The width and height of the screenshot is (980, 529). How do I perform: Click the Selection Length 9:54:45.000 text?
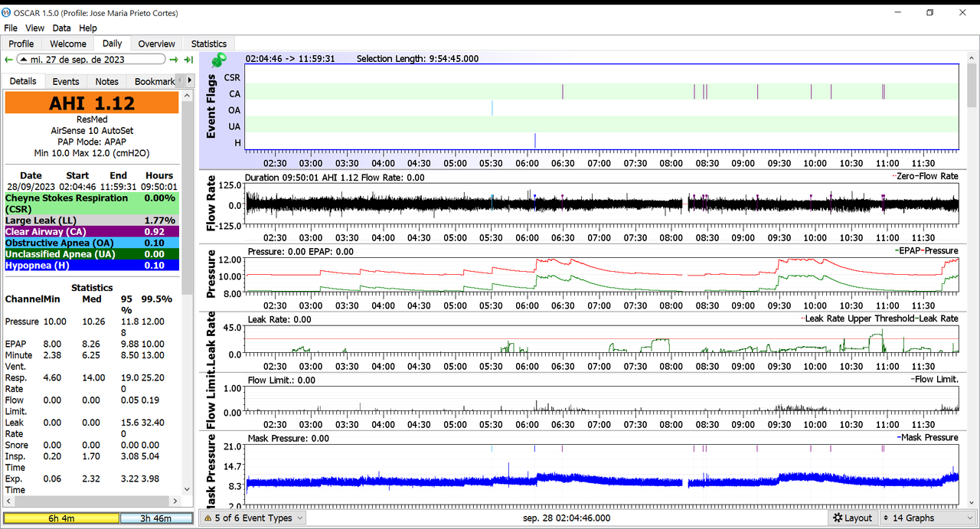(417, 59)
